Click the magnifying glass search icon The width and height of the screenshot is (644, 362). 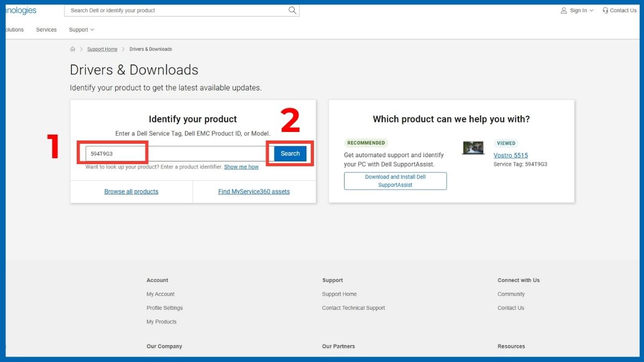(x=292, y=10)
